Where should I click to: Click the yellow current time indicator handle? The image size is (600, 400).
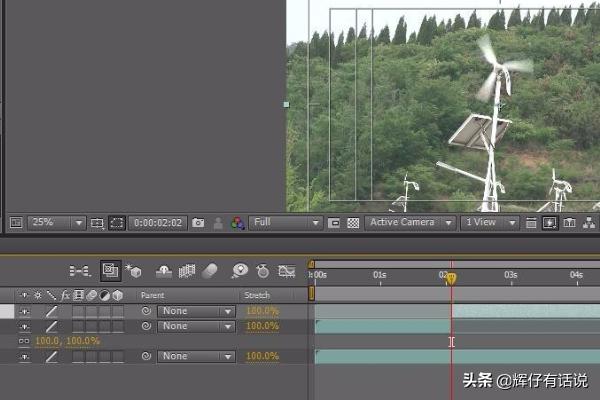pyautogui.click(x=451, y=278)
